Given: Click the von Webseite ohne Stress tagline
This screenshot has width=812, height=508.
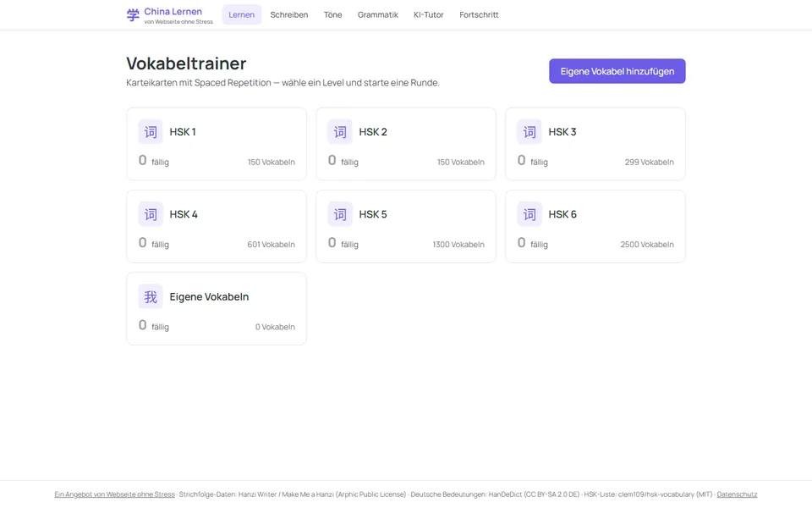Looking at the screenshot, I should 178,22.
